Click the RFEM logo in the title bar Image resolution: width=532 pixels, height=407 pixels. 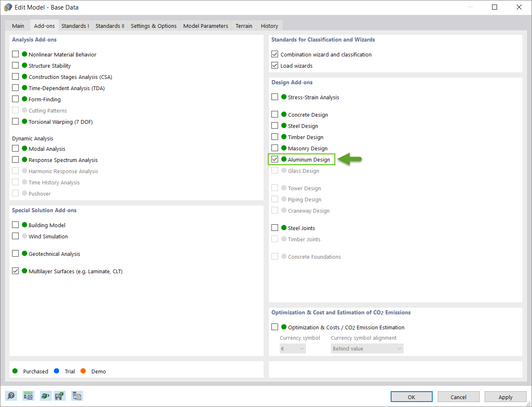click(7, 7)
